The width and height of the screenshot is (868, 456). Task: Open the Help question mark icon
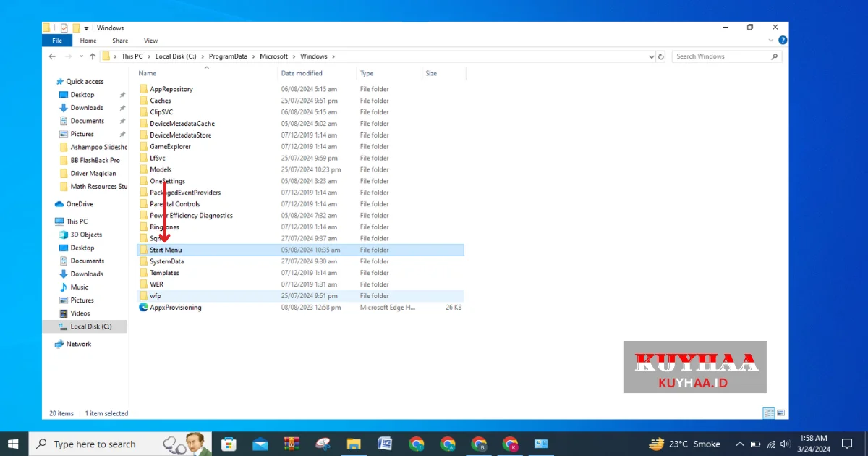pyautogui.click(x=783, y=41)
